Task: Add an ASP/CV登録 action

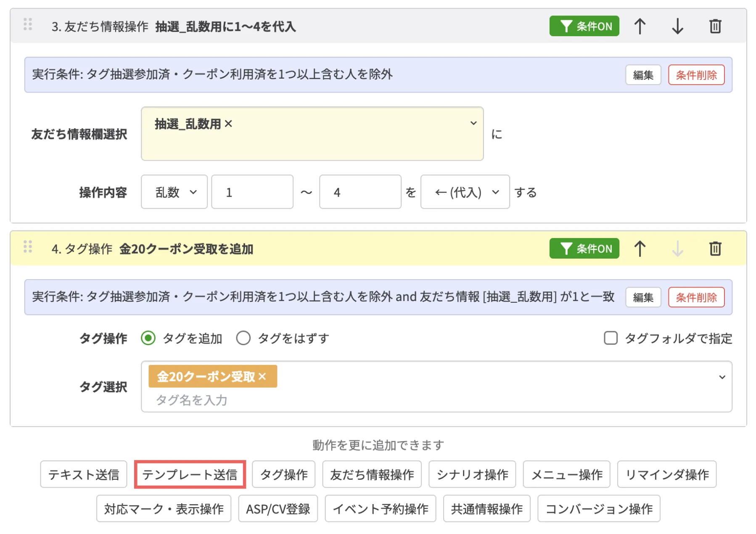Action: coord(278,509)
